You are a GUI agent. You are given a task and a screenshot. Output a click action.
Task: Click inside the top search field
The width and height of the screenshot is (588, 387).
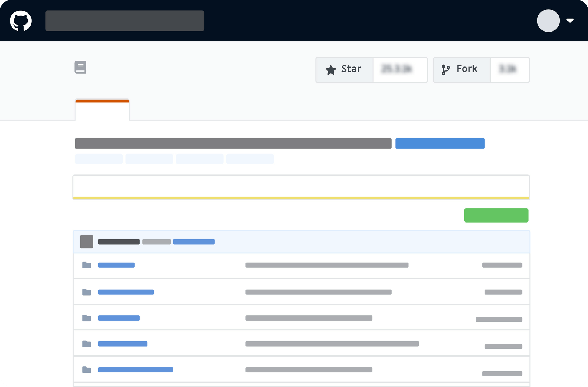(x=125, y=21)
